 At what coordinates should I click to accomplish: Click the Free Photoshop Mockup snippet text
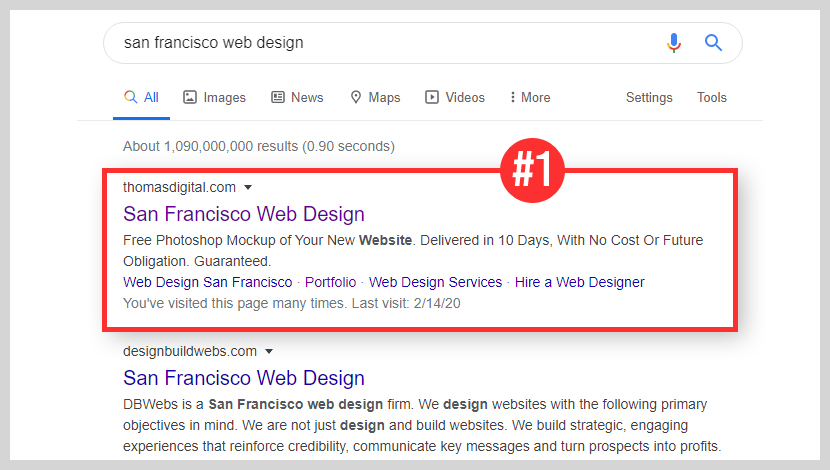[413, 250]
